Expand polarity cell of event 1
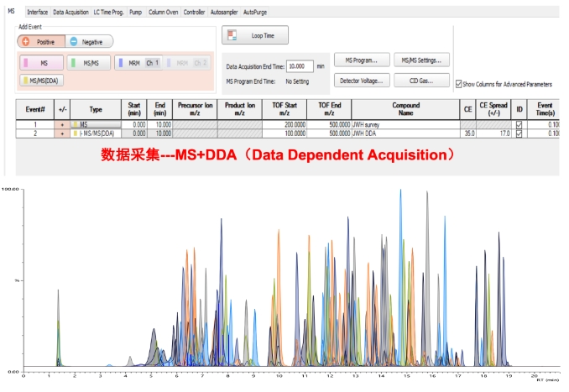Image resolution: width=569 pixels, height=392 pixels. coord(61,124)
